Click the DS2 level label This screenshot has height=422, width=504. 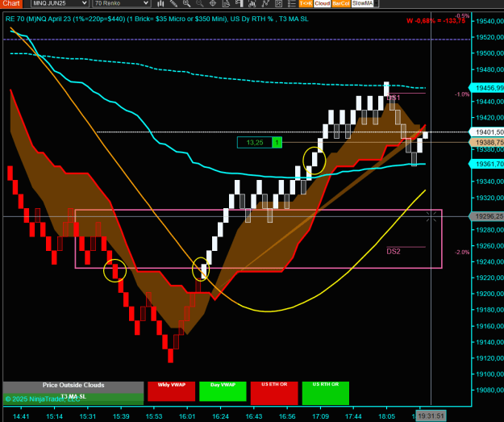point(394,252)
